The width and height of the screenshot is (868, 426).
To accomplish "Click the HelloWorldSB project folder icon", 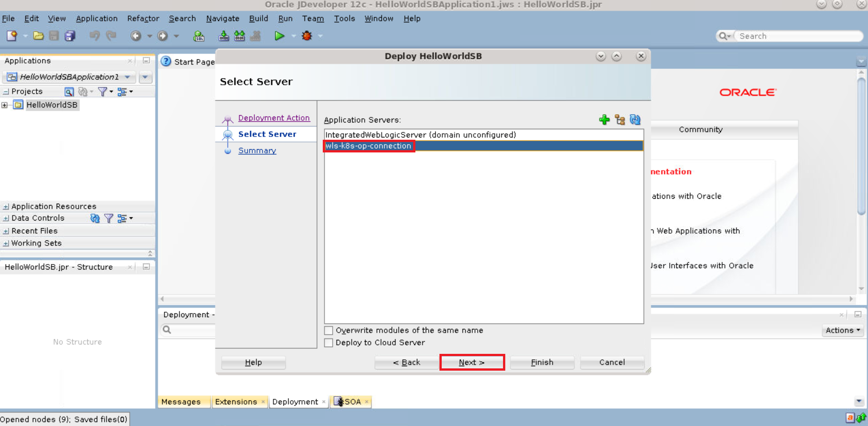I will pyautogui.click(x=18, y=105).
